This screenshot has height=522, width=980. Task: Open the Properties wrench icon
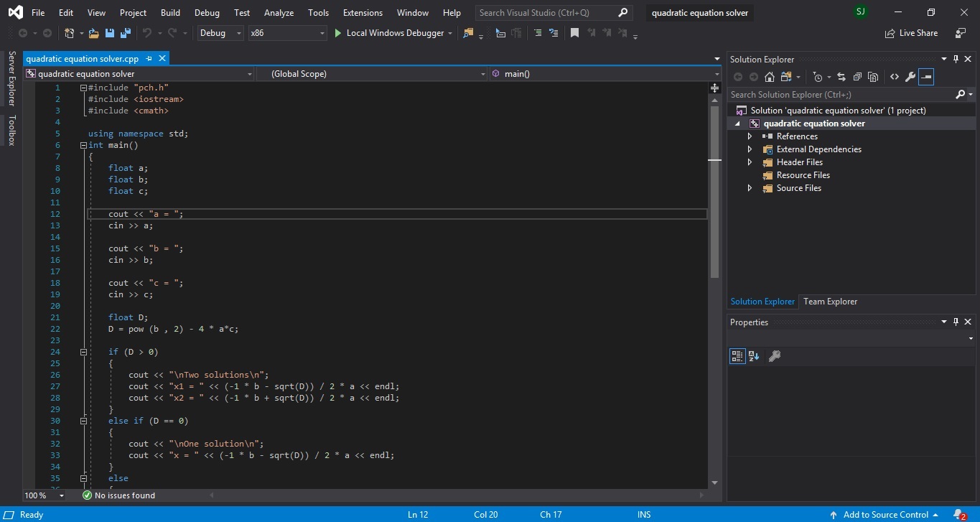pyautogui.click(x=910, y=77)
